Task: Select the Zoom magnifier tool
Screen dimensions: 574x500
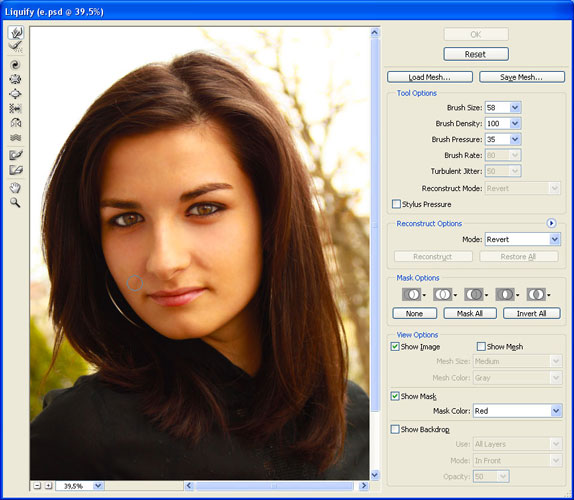Action: point(15,202)
